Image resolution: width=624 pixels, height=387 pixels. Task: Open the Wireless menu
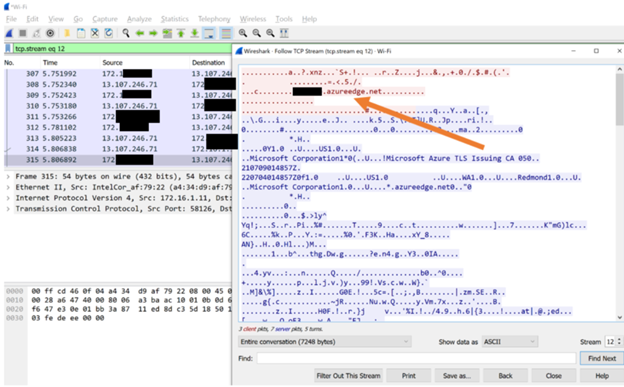click(x=253, y=19)
